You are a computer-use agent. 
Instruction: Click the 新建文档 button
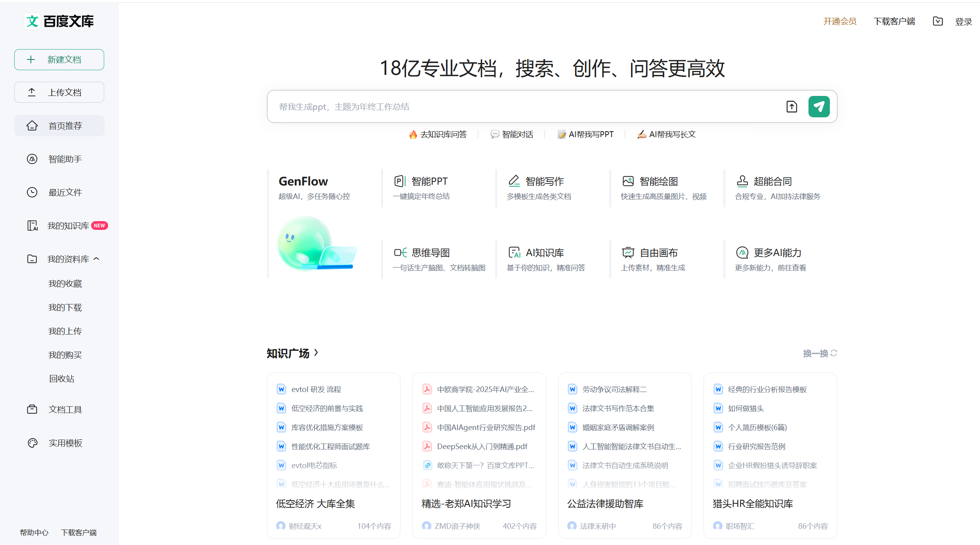click(59, 59)
